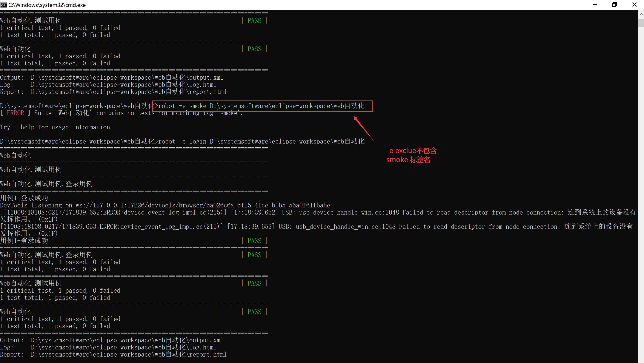Viewport: 644px width, 363px height.
Task: Close the cmd.exe window
Action: 634,5
